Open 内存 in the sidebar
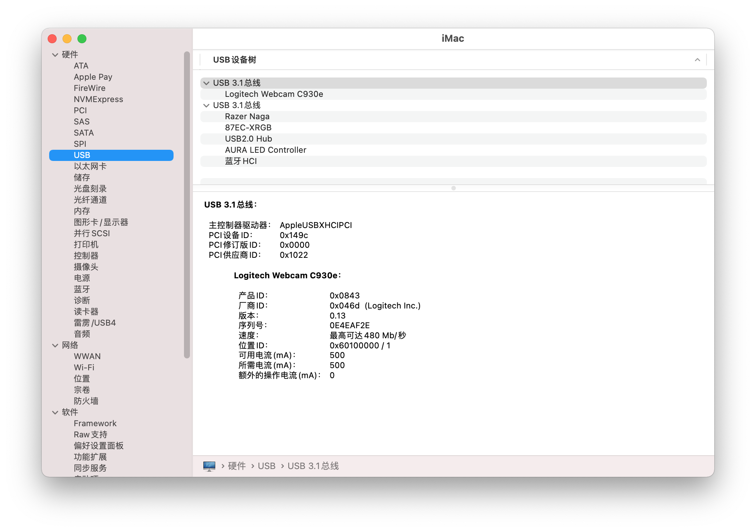Screen dimensions: 756x532 pyautogui.click(x=82, y=211)
